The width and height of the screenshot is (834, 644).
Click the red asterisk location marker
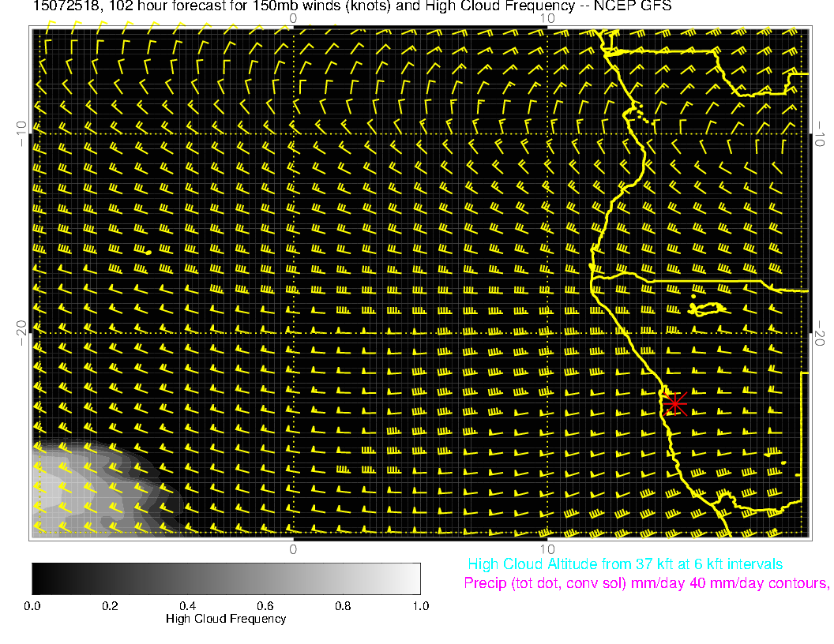(674, 402)
